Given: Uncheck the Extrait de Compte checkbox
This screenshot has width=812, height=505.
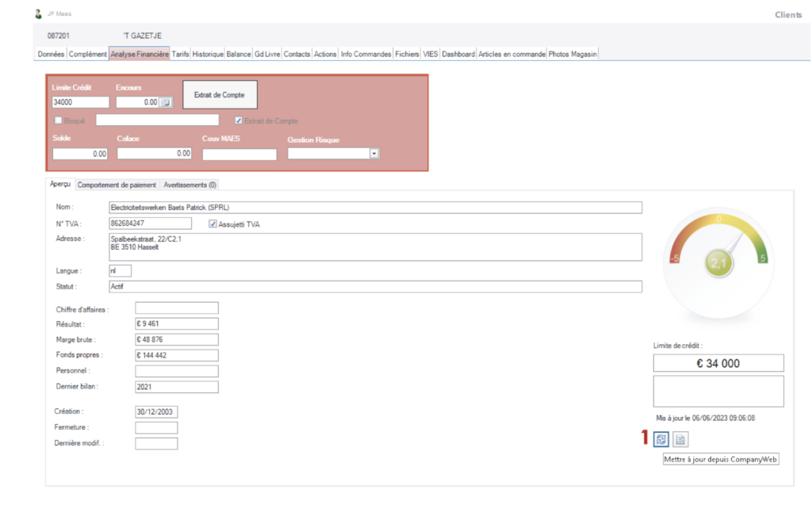Looking at the screenshot, I should pos(239,121).
